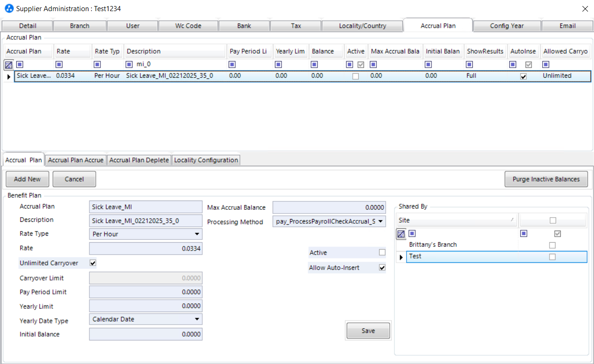Click the row indicator arrow of Sick Leave row
The image size is (594, 364).
point(9,76)
